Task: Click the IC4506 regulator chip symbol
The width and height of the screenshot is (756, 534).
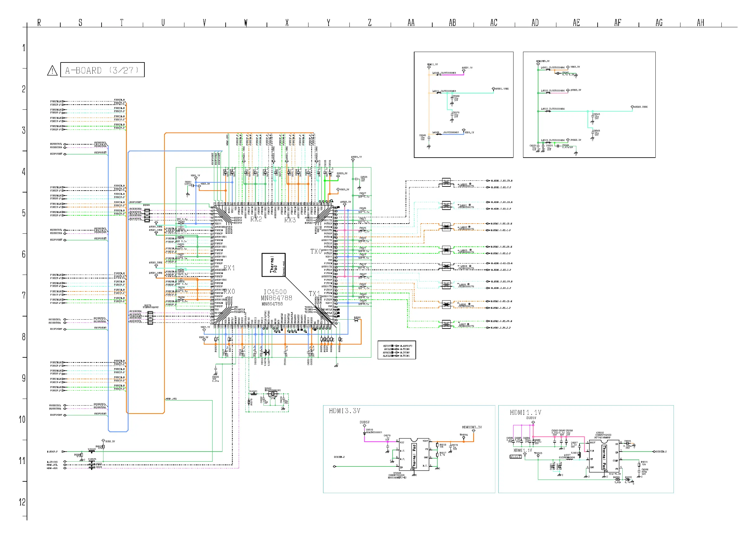Action: 414,455
